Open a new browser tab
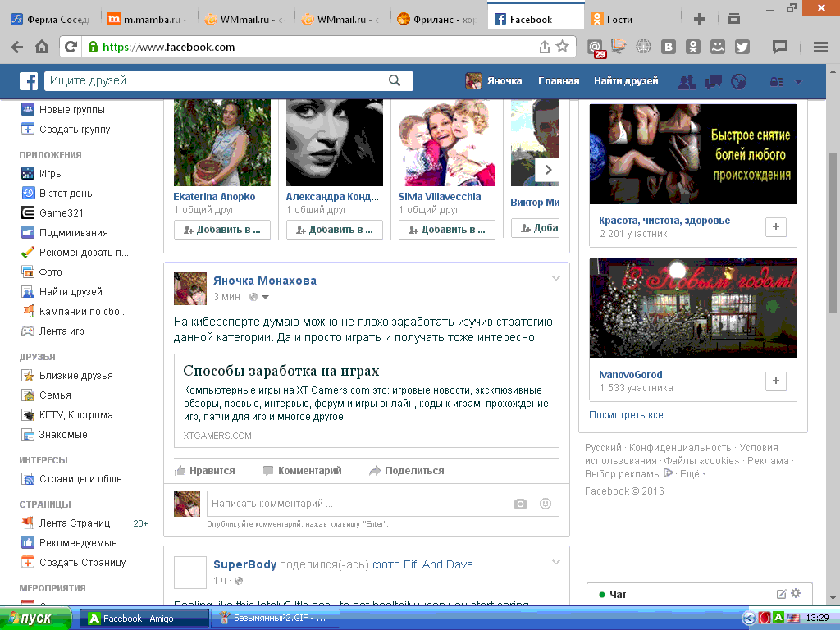This screenshot has height=630, width=840. (699, 20)
